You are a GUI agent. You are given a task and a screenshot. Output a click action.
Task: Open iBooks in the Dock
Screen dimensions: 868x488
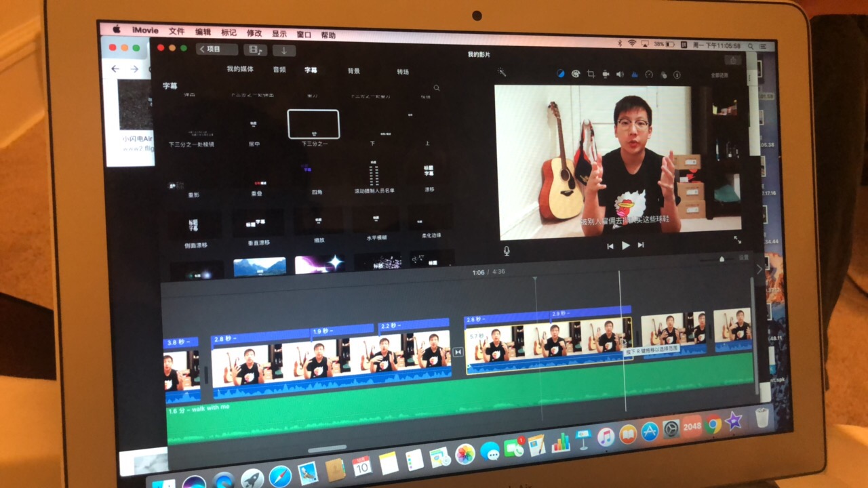coord(628,434)
